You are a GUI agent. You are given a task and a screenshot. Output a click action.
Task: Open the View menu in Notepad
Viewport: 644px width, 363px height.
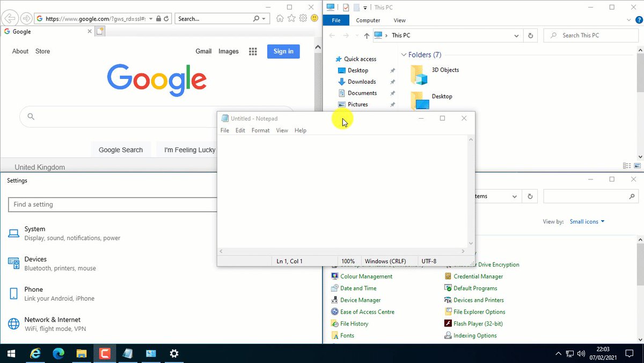(282, 130)
